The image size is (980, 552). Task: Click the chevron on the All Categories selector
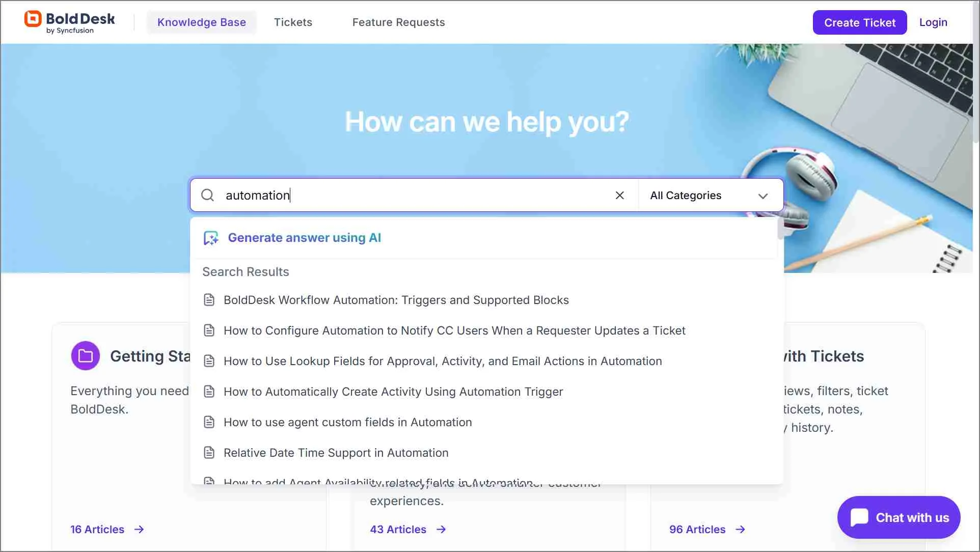(763, 196)
